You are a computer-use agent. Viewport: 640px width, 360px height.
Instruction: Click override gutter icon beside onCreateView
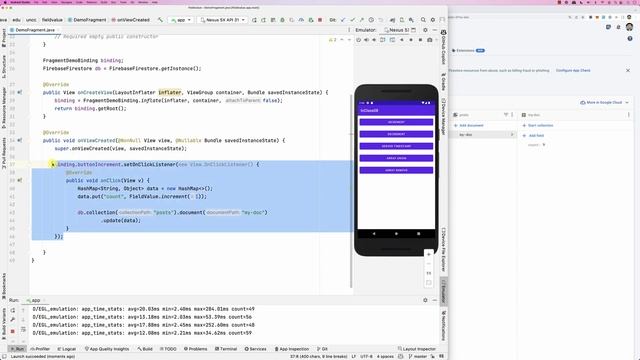[x=20, y=92]
